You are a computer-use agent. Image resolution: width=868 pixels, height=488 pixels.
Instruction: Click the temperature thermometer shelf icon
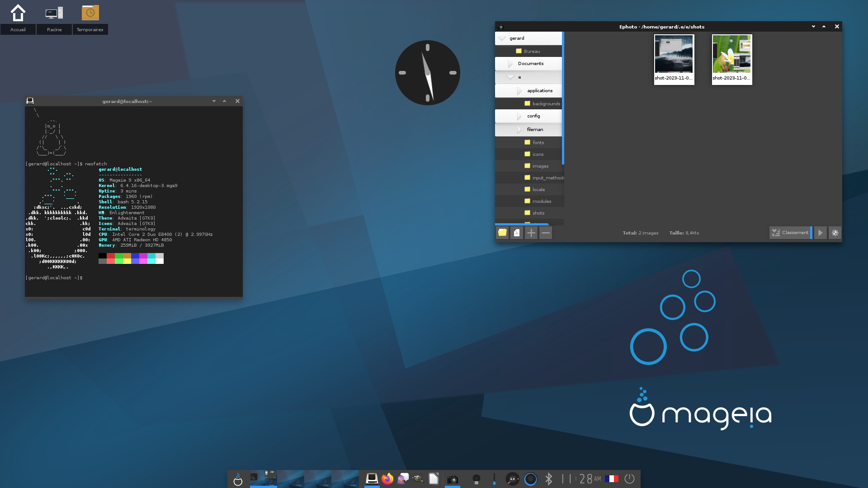pyautogui.click(x=494, y=479)
